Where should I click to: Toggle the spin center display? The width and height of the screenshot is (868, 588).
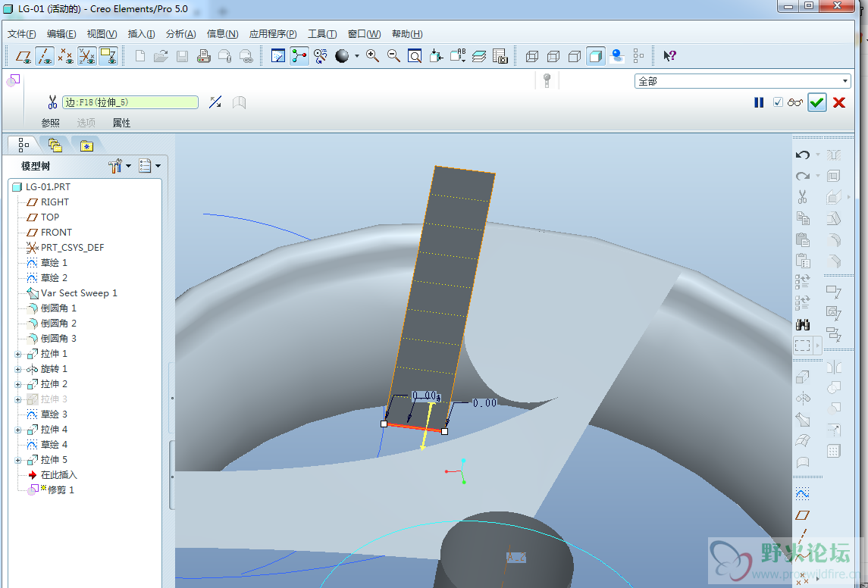(x=299, y=56)
